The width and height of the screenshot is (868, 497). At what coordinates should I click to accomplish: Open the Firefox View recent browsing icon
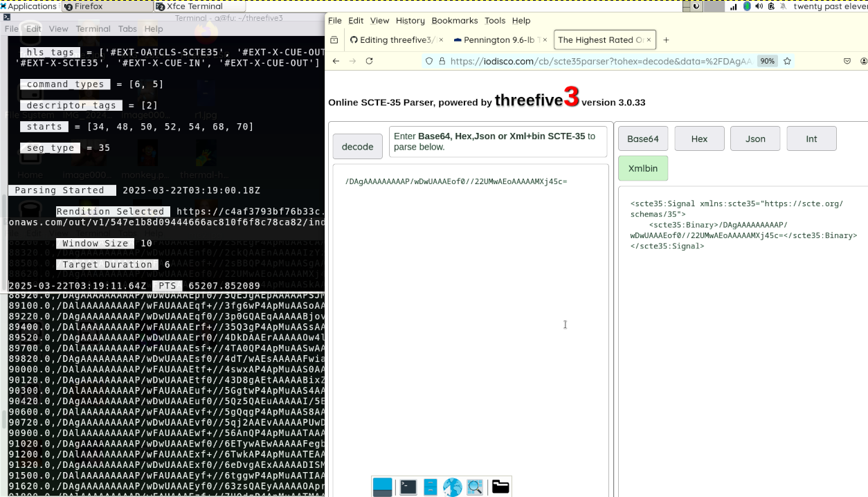pos(334,40)
